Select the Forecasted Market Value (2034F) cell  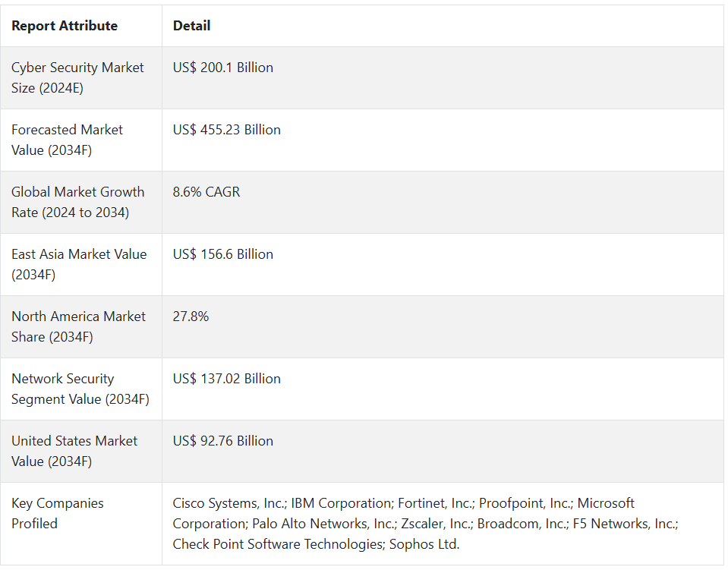point(67,140)
